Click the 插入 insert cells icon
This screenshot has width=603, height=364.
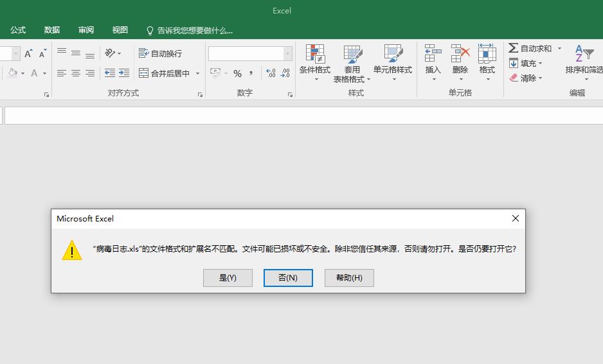click(433, 53)
